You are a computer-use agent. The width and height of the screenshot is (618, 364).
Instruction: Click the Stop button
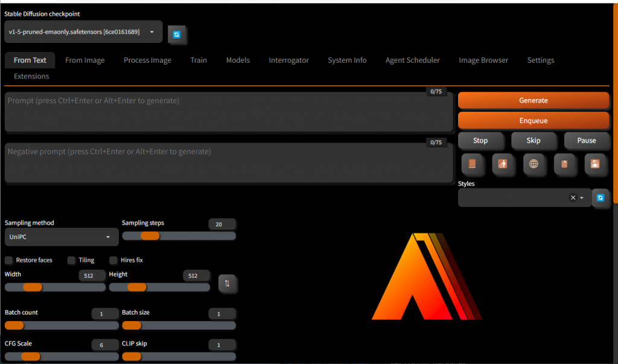tap(480, 141)
